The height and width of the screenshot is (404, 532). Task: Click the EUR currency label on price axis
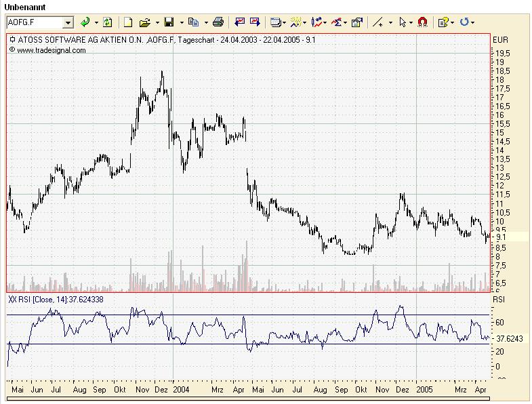pyautogui.click(x=500, y=40)
